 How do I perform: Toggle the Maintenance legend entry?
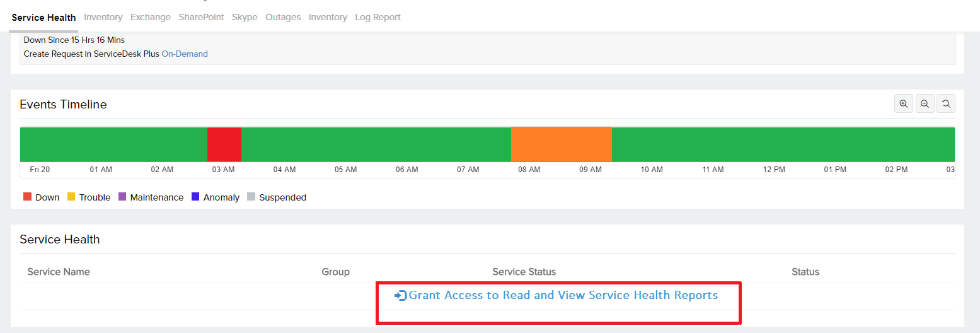151,197
